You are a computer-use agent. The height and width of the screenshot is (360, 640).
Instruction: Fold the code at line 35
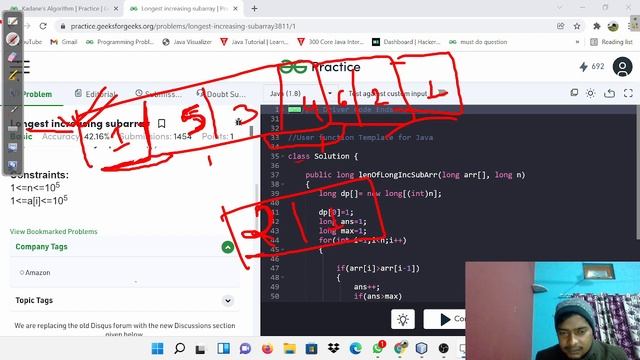pos(283,156)
